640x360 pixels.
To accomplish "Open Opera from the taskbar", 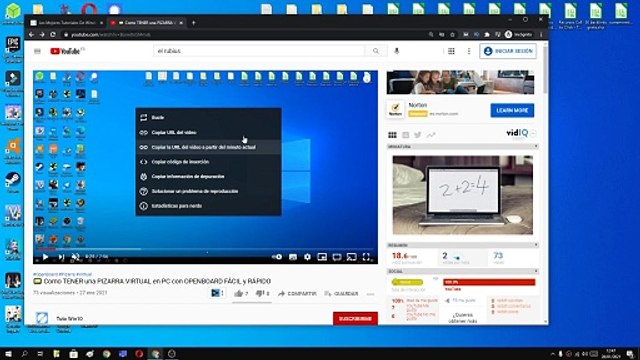I will (139, 354).
